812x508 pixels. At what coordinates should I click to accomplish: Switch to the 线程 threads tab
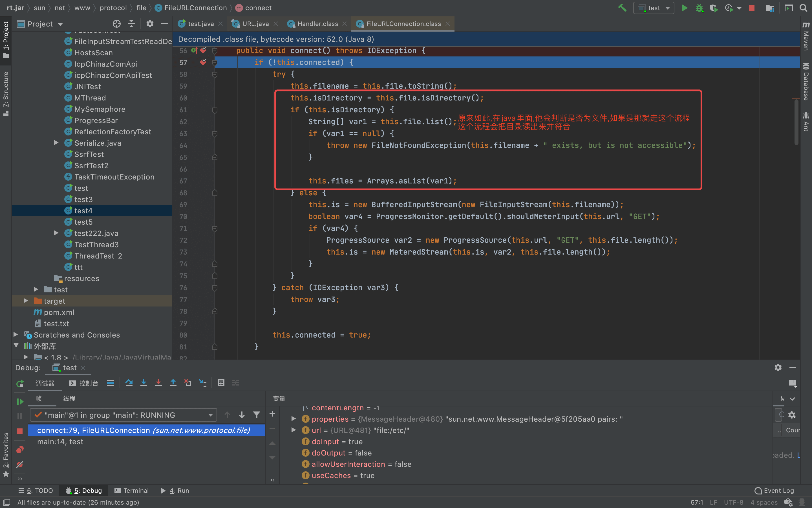[x=69, y=398]
